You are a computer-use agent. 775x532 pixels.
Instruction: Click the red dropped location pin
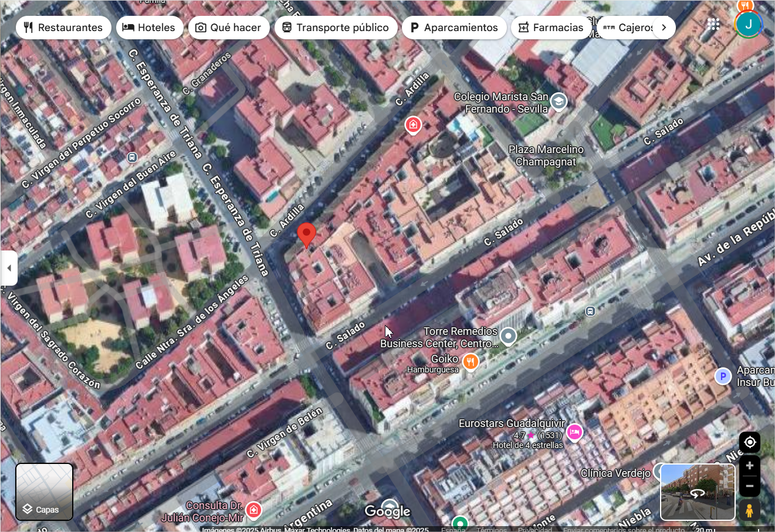(x=306, y=236)
